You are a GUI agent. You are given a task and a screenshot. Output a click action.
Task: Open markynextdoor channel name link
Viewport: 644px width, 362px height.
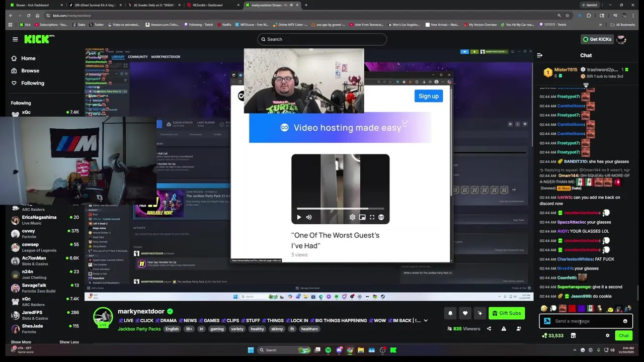tap(142, 312)
